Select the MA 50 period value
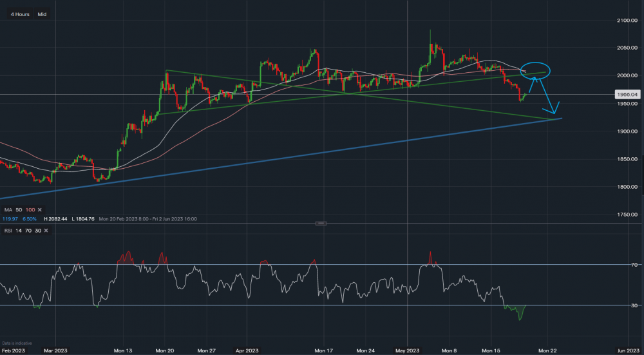The width and height of the screenshot is (644, 355). click(x=19, y=210)
